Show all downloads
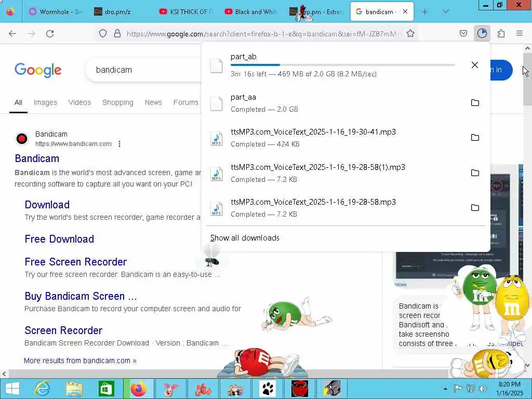This screenshot has height=399, width=532. [245, 238]
